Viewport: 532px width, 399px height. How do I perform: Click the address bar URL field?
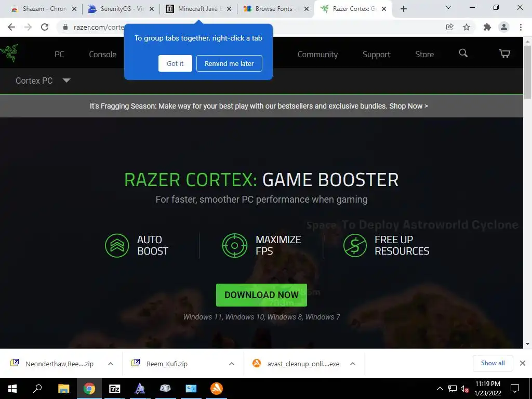98,27
